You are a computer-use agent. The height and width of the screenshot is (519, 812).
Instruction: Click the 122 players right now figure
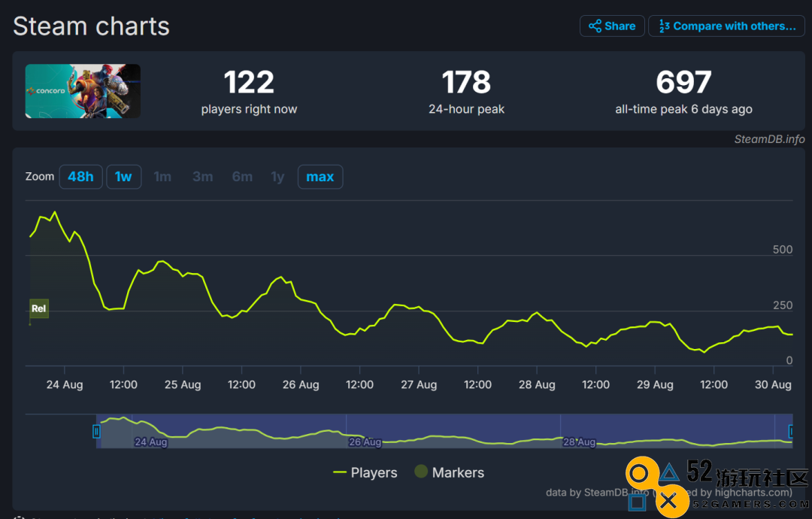pyautogui.click(x=249, y=82)
